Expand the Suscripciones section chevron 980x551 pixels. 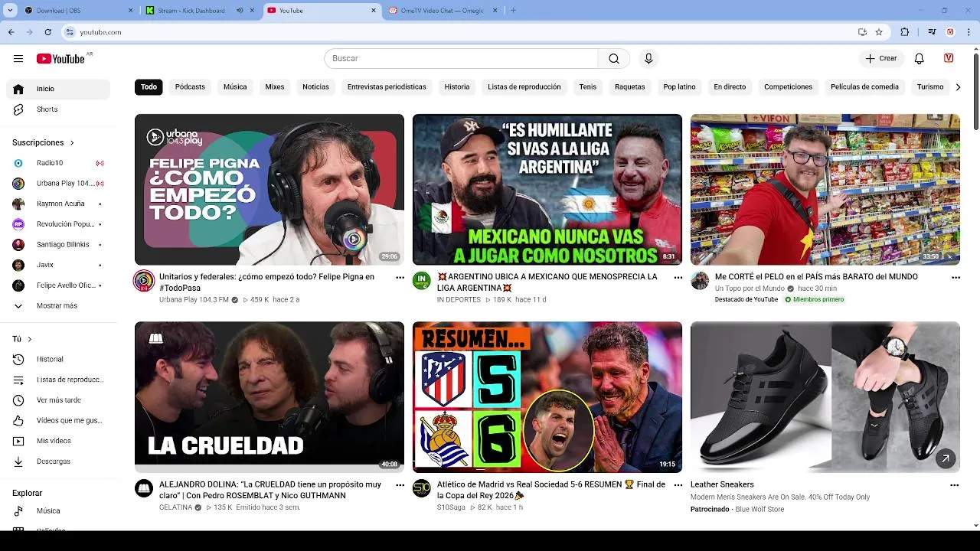pyautogui.click(x=72, y=143)
